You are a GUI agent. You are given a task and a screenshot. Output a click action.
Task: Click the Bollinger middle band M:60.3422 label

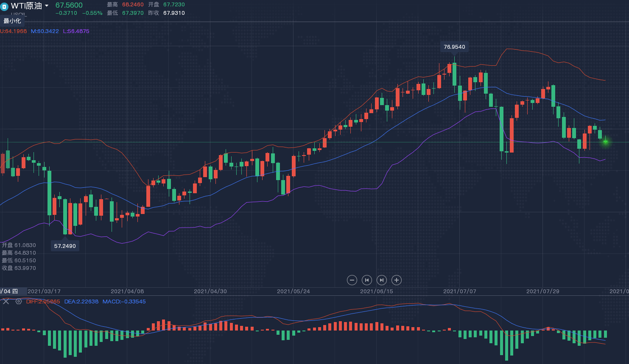(45, 31)
